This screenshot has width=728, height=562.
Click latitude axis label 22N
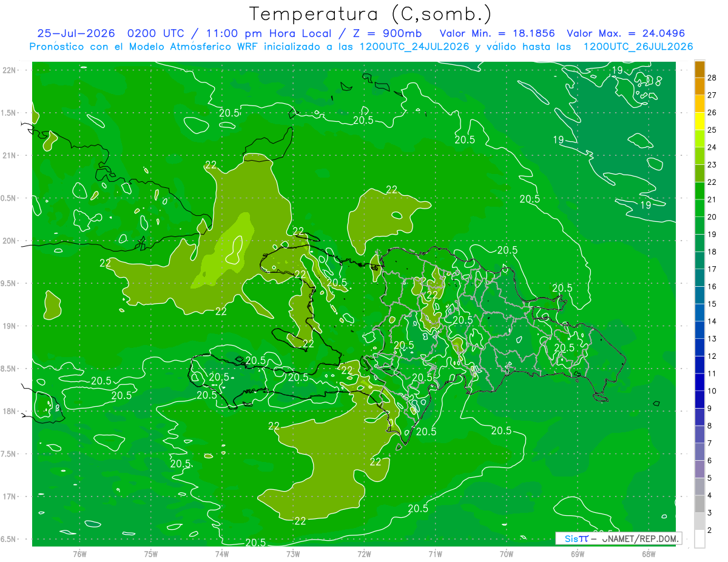(x=9, y=70)
